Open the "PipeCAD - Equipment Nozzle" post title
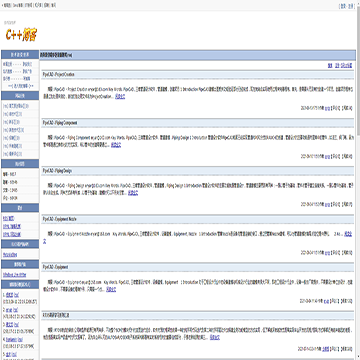The image size is (360, 360). pos(60,219)
